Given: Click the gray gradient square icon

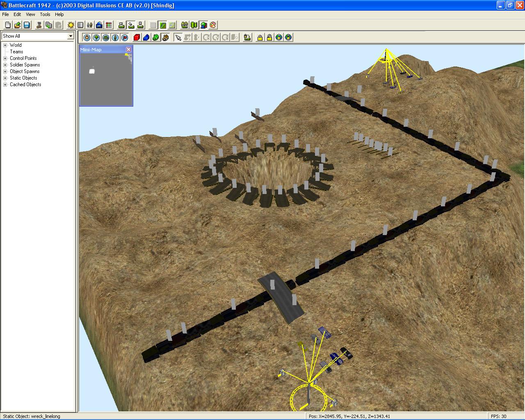Looking at the screenshot, I should point(80,25).
